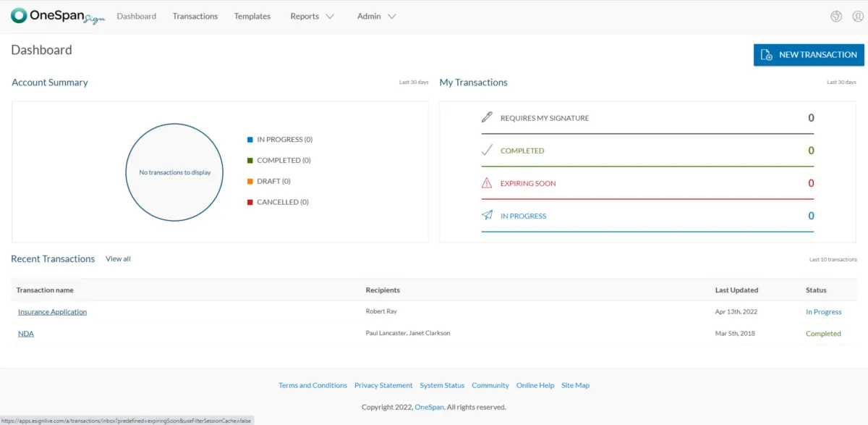Click the green checkmark Completed icon

(x=487, y=151)
